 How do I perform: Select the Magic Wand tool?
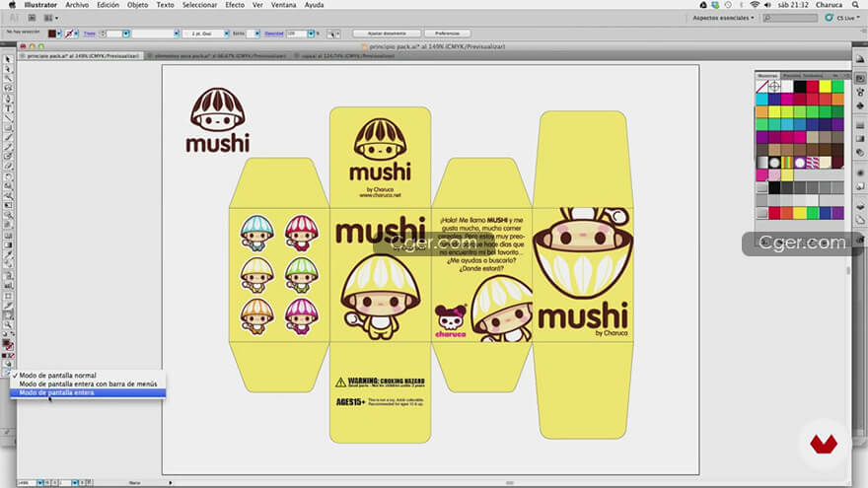click(8, 79)
